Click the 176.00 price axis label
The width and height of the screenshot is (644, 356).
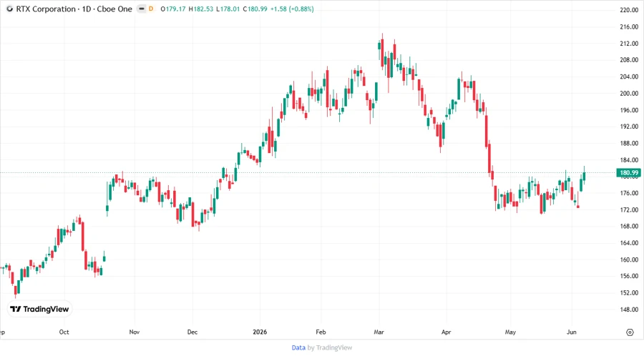[629, 193]
